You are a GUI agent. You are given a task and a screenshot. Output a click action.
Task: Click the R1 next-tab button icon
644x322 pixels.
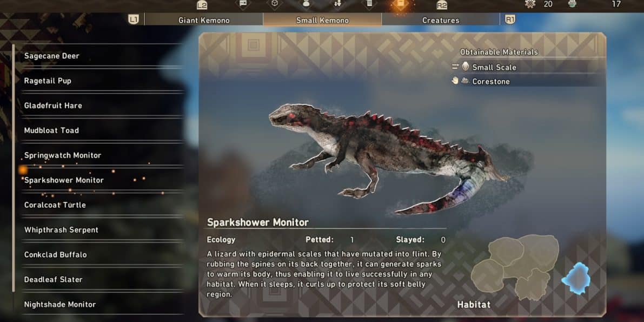(510, 19)
